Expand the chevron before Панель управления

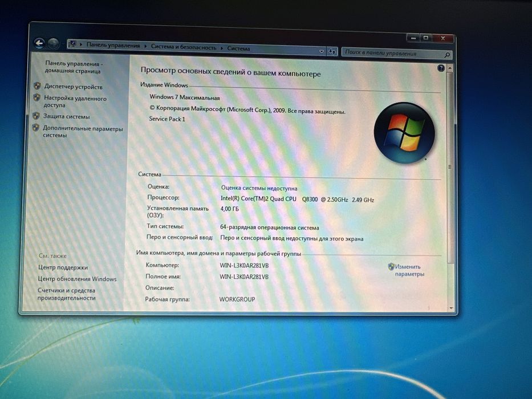(81, 44)
